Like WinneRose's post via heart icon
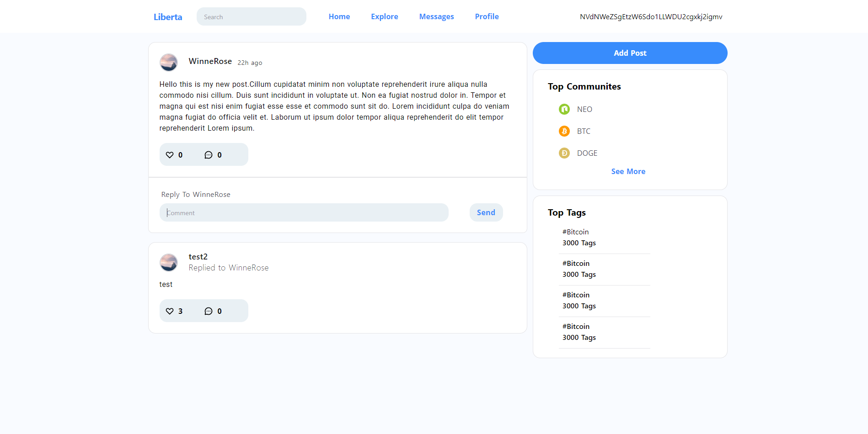Image resolution: width=868 pixels, height=434 pixels. [x=170, y=155]
